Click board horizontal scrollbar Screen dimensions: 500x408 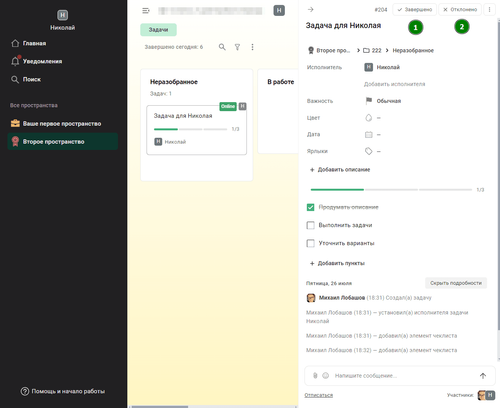(x=160, y=406)
